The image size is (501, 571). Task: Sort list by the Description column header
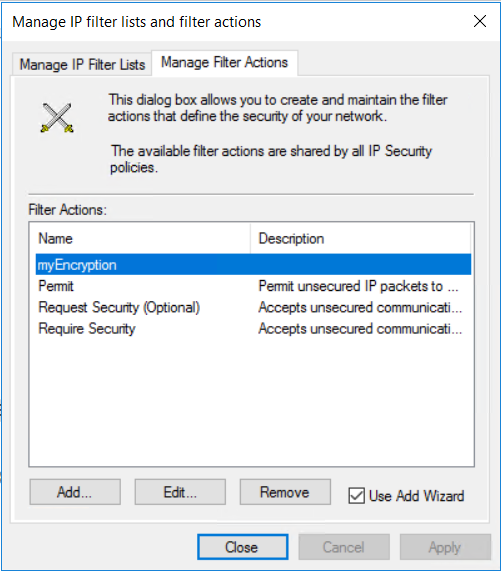[360, 239]
